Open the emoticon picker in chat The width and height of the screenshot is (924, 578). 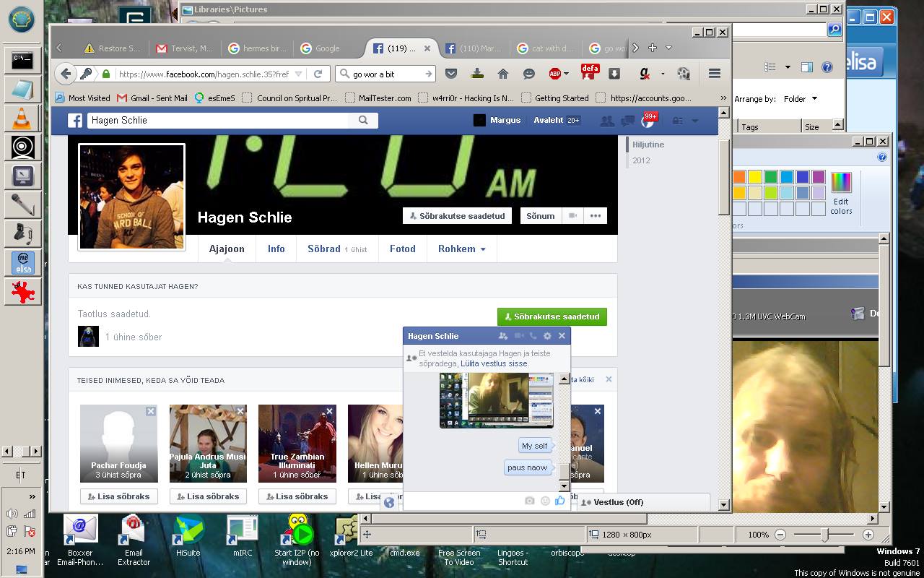[545, 501]
